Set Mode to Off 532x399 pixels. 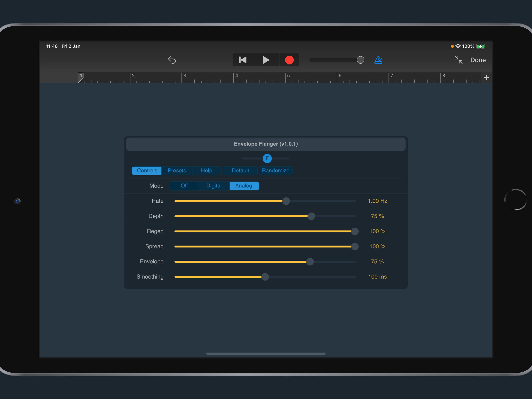tap(184, 186)
